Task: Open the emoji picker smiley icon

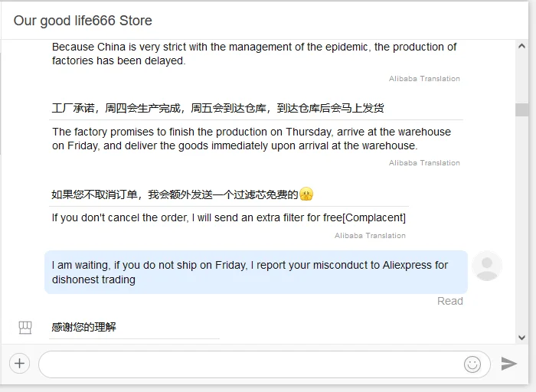Action: coord(472,364)
